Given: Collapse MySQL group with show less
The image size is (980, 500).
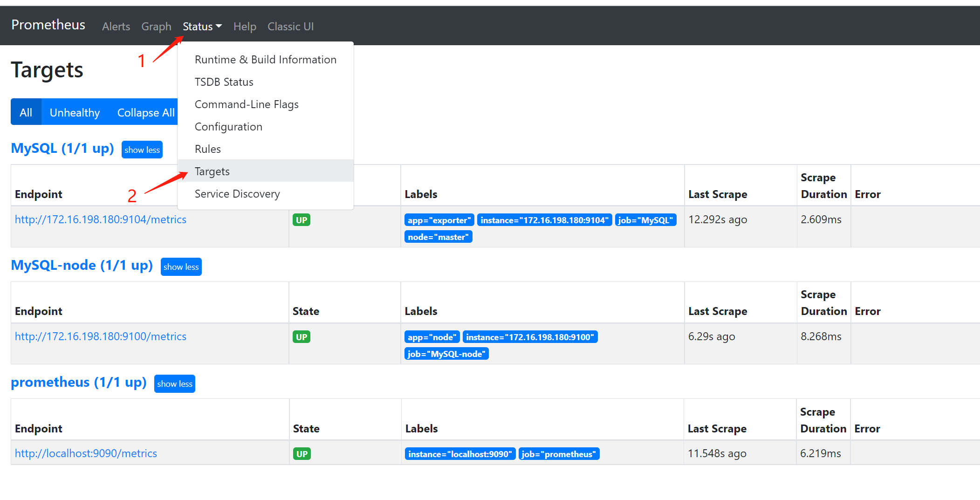Looking at the screenshot, I should [142, 150].
